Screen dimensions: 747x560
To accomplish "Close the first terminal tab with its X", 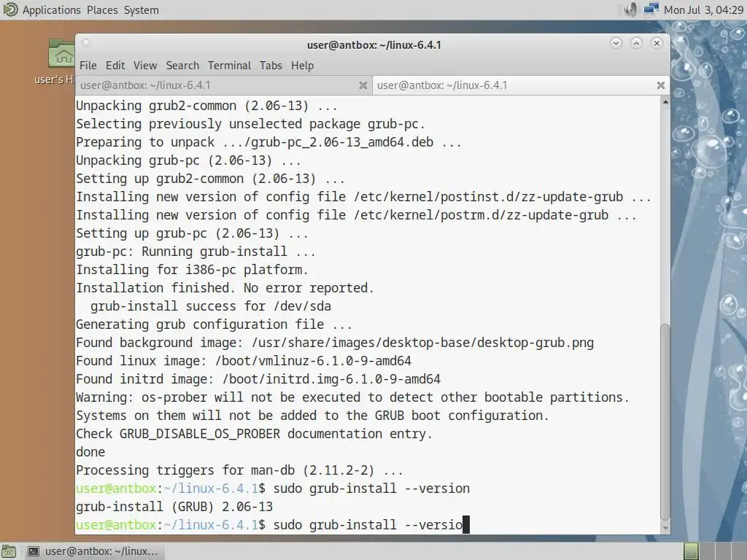I will coord(363,85).
